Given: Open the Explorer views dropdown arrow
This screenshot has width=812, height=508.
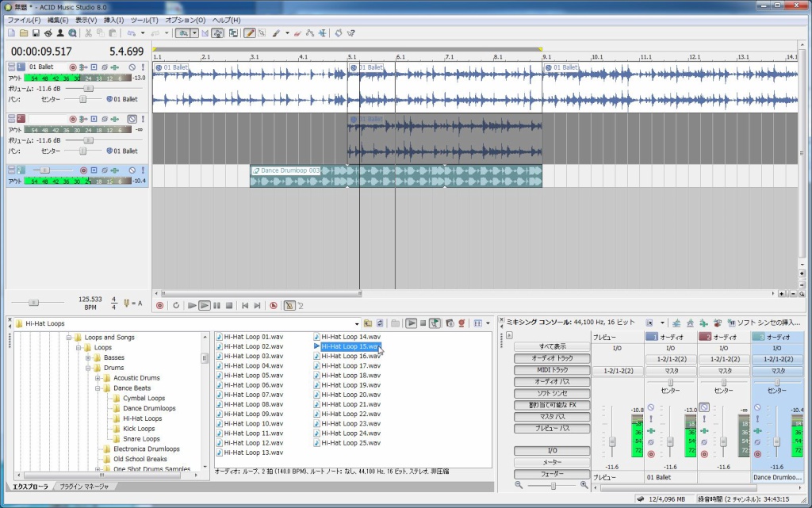Looking at the screenshot, I should (488, 323).
